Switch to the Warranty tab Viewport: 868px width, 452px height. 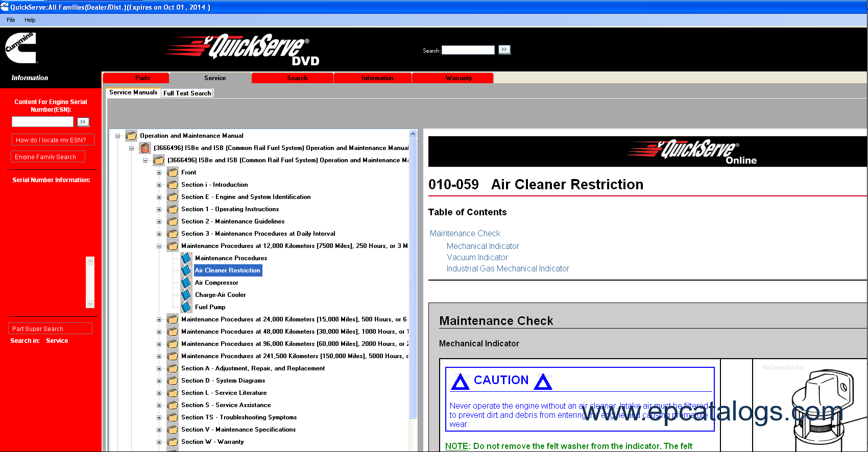(x=453, y=78)
